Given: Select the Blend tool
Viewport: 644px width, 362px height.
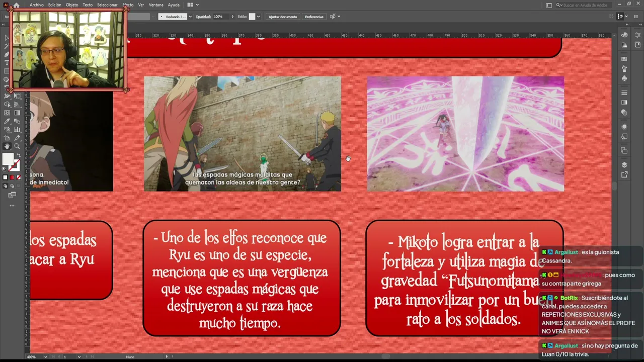Looking at the screenshot, I should point(17,121).
